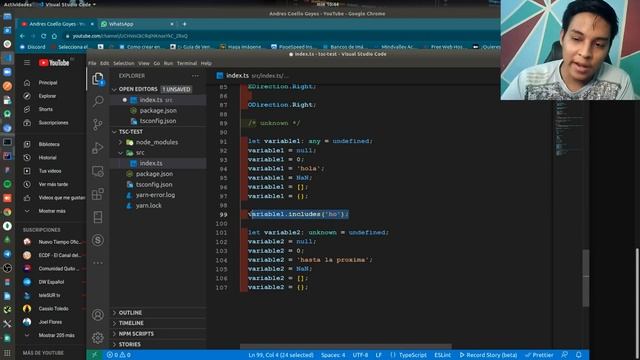Open the Remote Explorer view
Viewport: 640px width, 360px height.
tap(98, 171)
